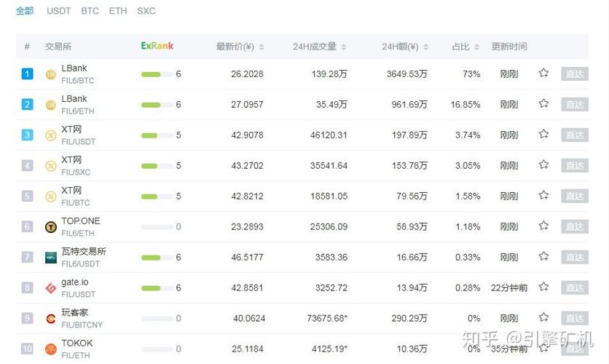The height and width of the screenshot is (364, 609).
Task: Switch to the BTC tab
Action: [90, 11]
